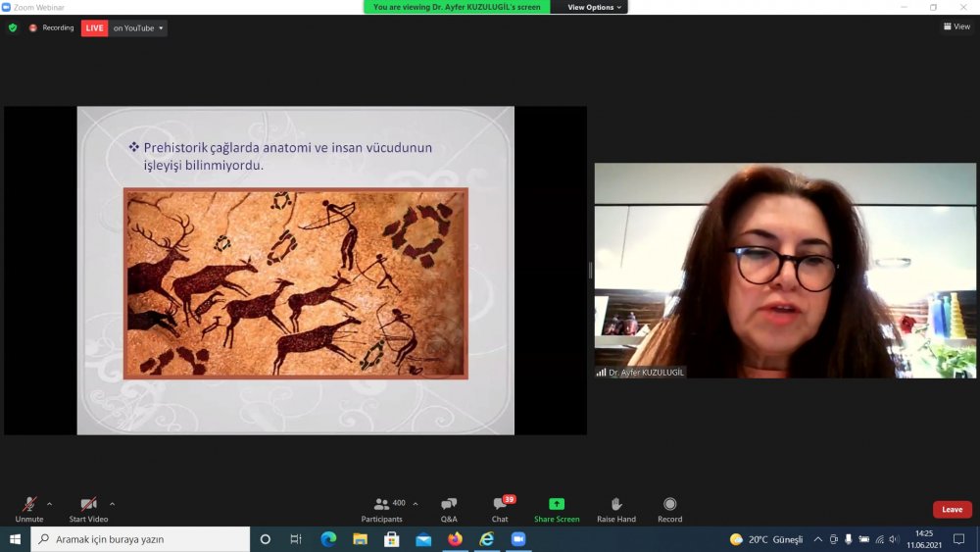980x552 pixels.
Task: Open the View layout menu
Action: pyautogui.click(x=955, y=26)
